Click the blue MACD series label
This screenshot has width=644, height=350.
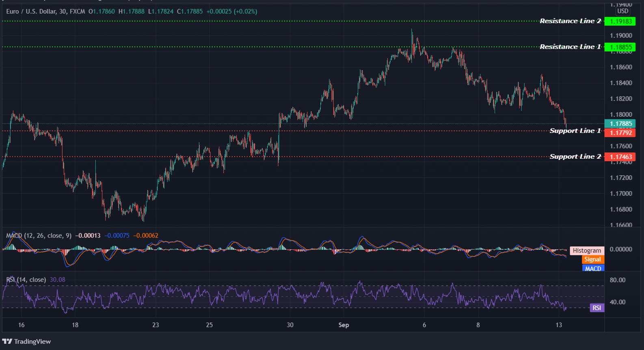[x=593, y=268]
